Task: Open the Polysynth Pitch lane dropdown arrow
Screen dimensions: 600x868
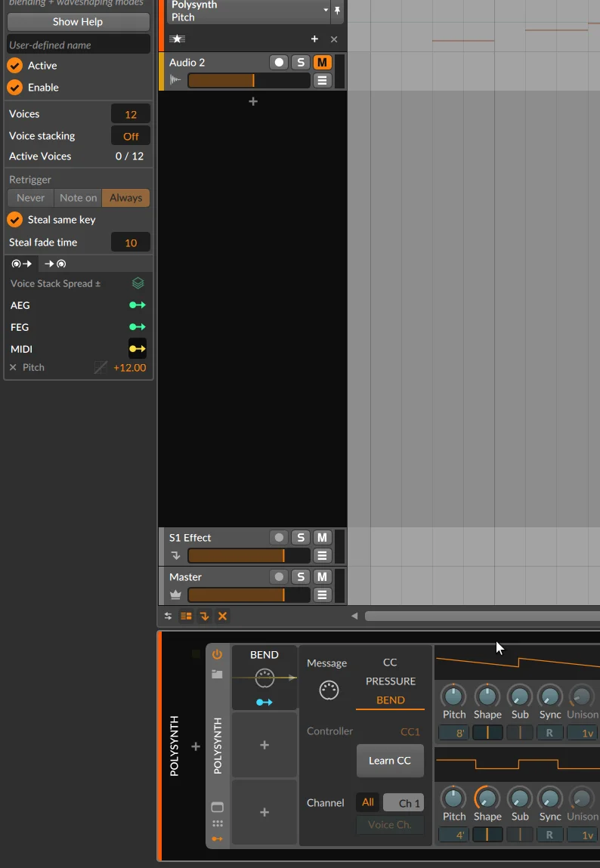Action: point(326,11)
